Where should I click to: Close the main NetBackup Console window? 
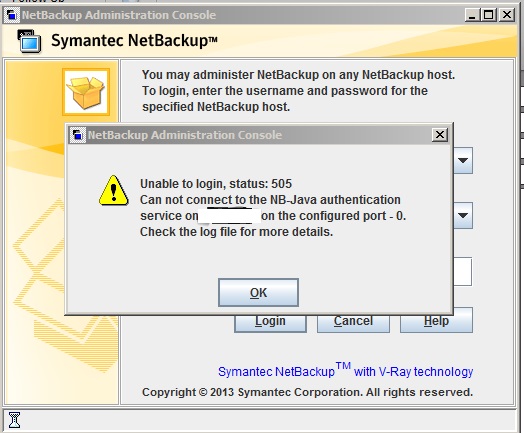coord(507,15)
